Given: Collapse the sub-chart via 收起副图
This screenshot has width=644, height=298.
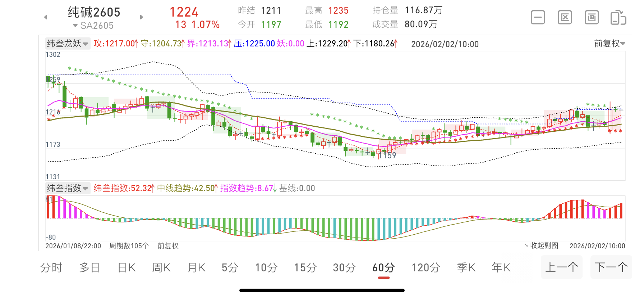Looking at the screenshot, I should [542, 245].
